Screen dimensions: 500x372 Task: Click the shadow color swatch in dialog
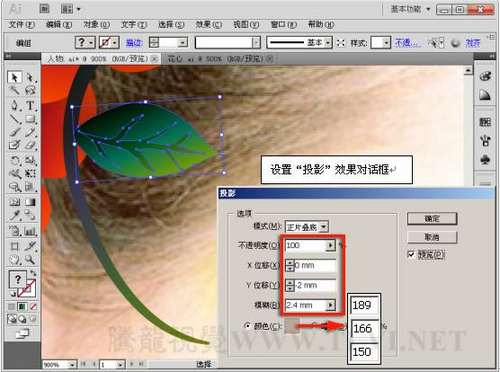[292, 326]
